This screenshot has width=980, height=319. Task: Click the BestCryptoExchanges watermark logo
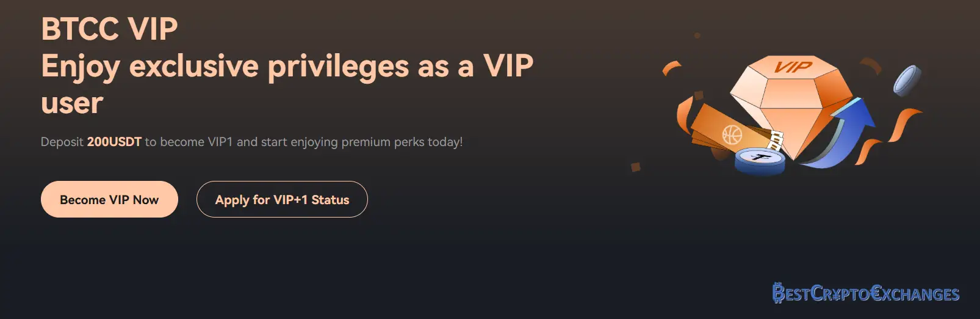(x=865, y=294)
